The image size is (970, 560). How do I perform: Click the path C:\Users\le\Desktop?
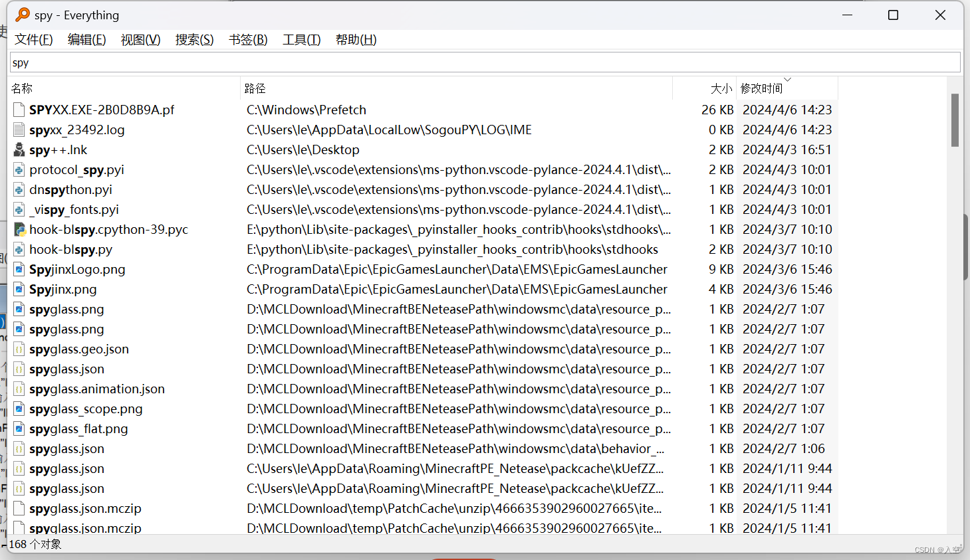303,149
